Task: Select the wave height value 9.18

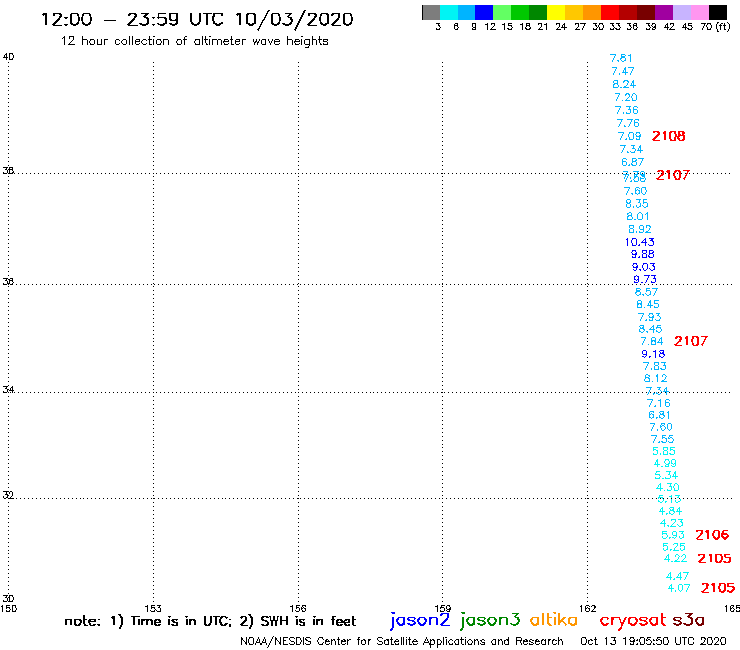Action: click(x=653, y=354)
